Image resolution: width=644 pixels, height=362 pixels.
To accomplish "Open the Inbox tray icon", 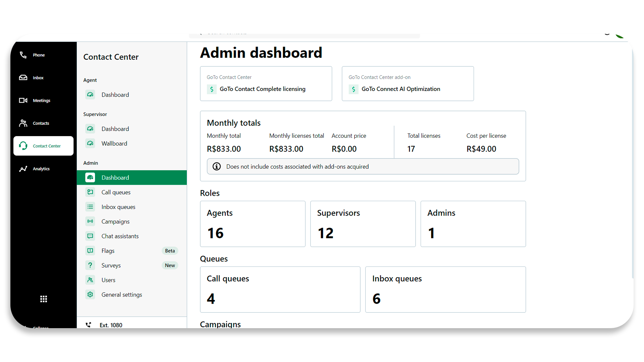I will tap(23, 78).
